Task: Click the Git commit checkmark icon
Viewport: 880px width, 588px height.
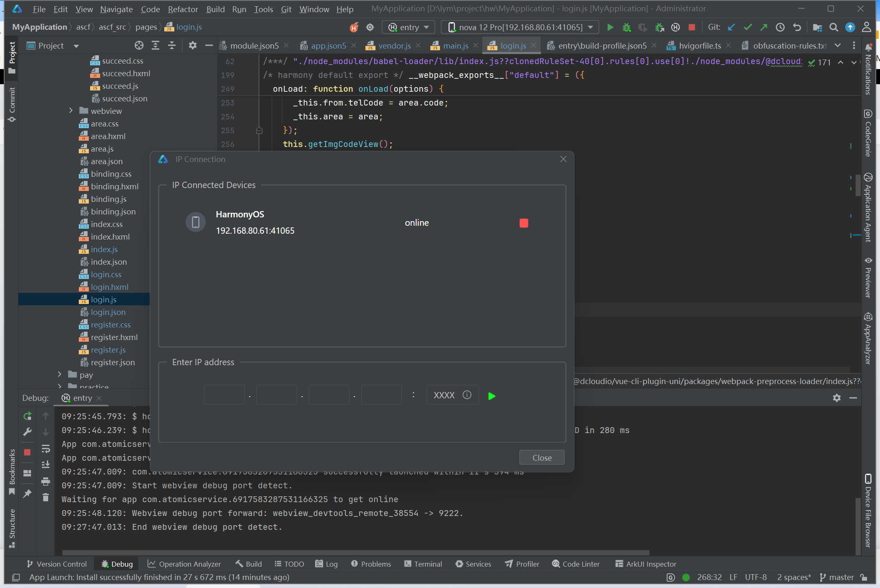Action: click(748, 27)
